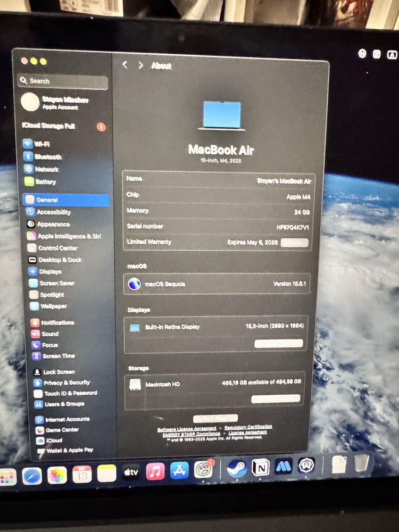399x532 pixels.
Task: Open Spotlight settings
Action: [x=47, y=295]
